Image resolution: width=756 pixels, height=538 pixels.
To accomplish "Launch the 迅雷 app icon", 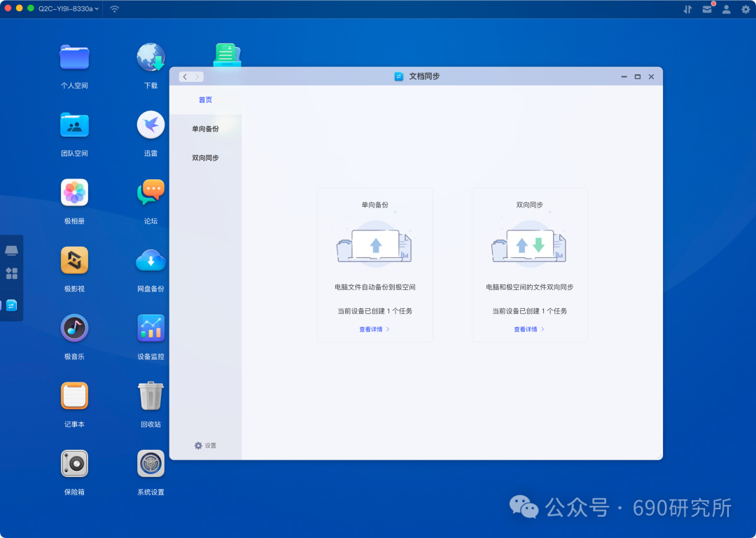I will pyautogui.click(x=151, y=125).
